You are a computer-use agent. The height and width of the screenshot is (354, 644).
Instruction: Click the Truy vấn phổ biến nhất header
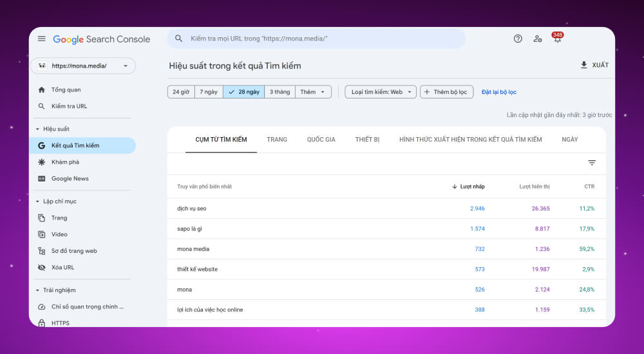tap(205, 187)
